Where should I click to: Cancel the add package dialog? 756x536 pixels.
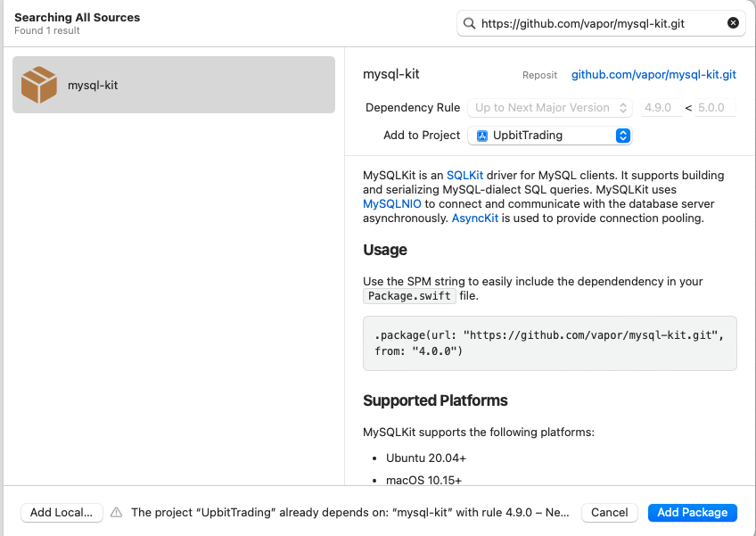click(x=610, y=512)
